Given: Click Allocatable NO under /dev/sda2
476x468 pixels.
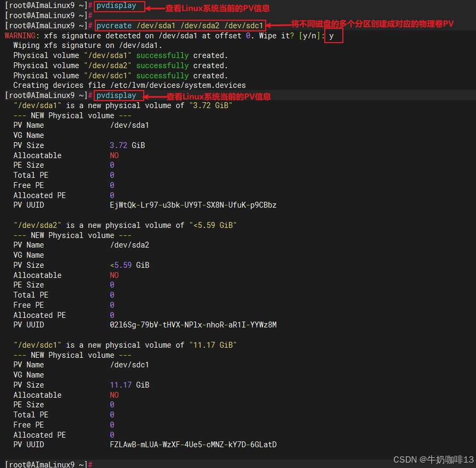Looking at the screenshot, I should coord(114,275).
